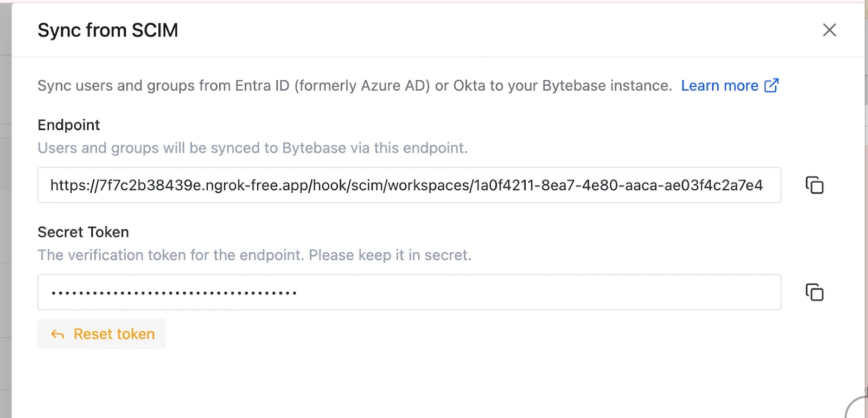
Task: Click the X icon in the dialog corner
Action: [829, 30]
